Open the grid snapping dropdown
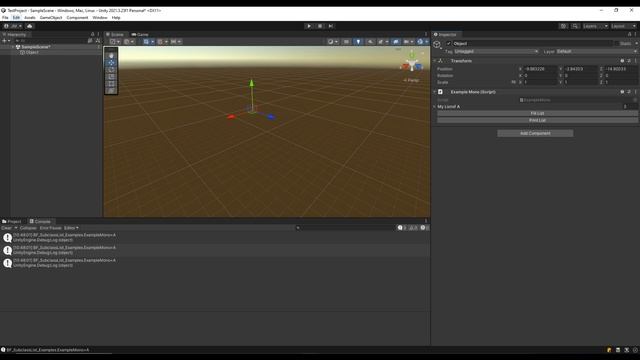Image resolution: width=640 pixels, height=360 pixels. (x=162, y=42)
